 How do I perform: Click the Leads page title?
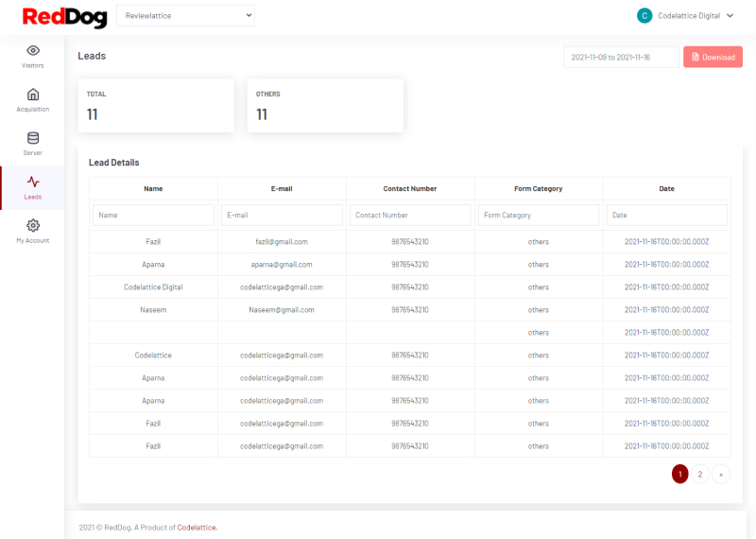pos(92,56)
